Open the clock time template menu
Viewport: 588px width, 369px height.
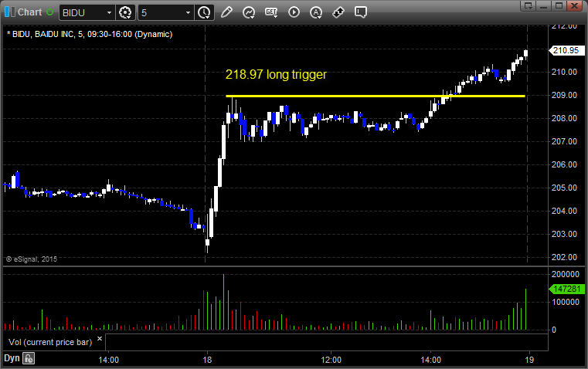205,12
